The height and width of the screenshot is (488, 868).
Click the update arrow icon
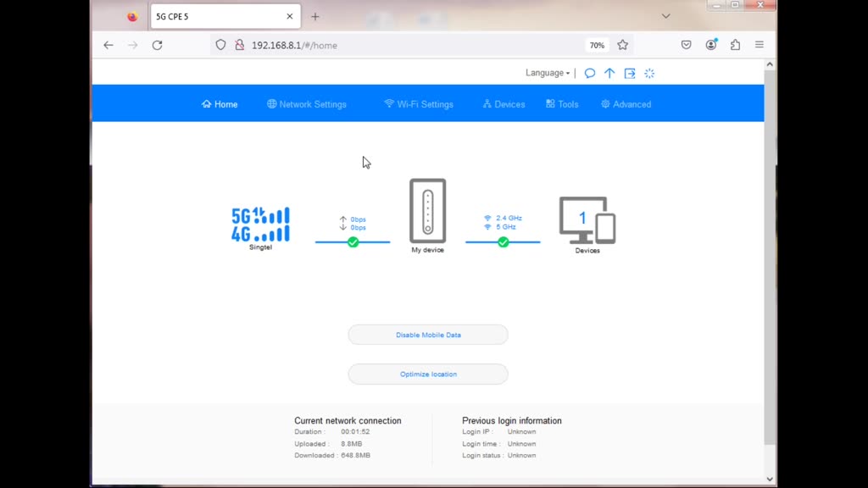pos(609,74)
